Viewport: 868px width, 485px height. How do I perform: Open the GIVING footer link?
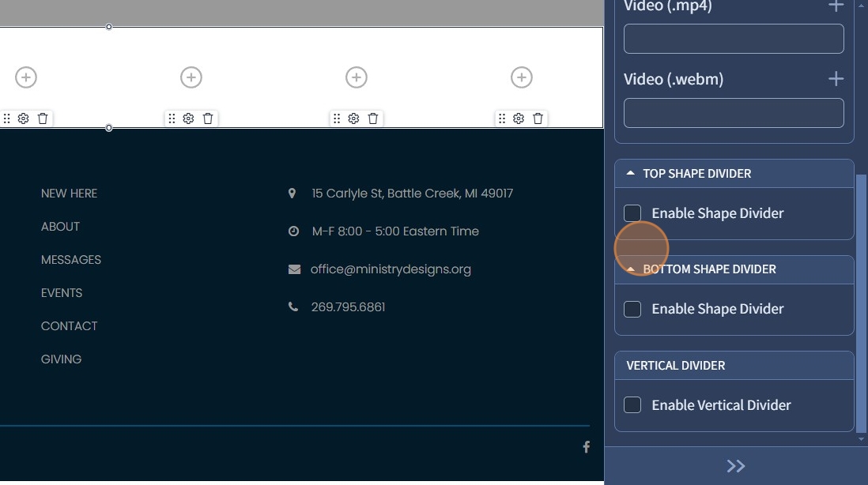61,359
